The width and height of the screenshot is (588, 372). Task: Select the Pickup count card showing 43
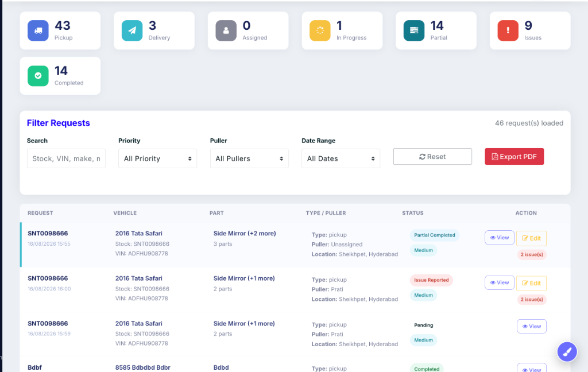click(x=60, y=30)
